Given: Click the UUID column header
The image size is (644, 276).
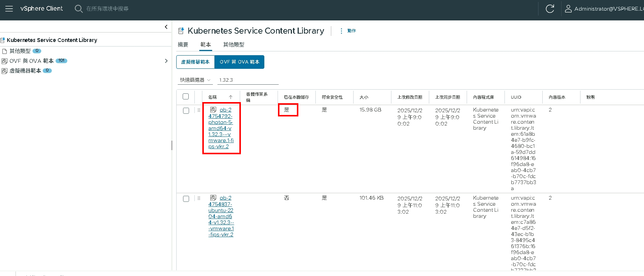Looking at the screenshot, I should tap(516, 97).
